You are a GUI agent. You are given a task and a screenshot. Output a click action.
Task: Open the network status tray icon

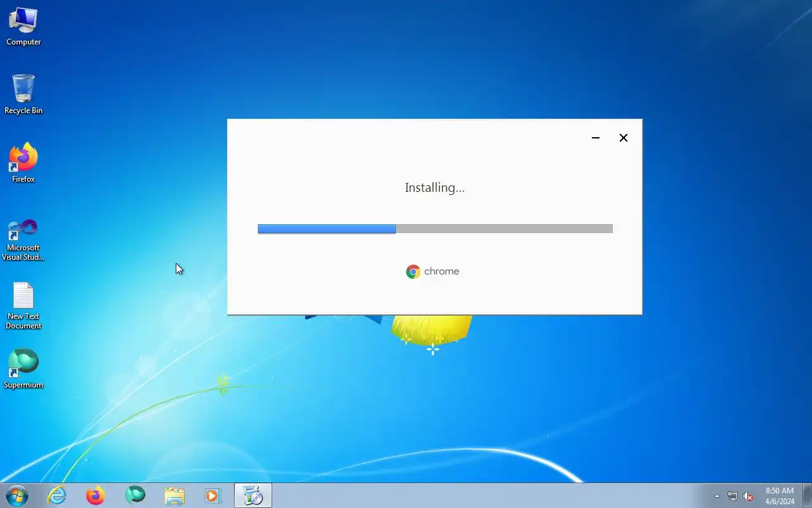[x=733, y=496]
